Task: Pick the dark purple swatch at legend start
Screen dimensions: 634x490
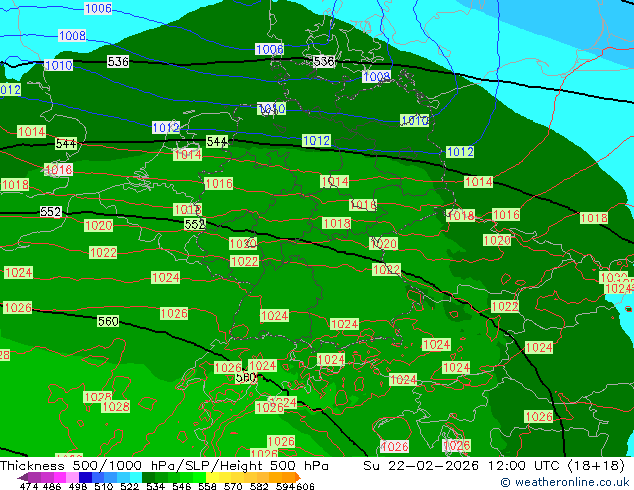Action: click(23, 477)
